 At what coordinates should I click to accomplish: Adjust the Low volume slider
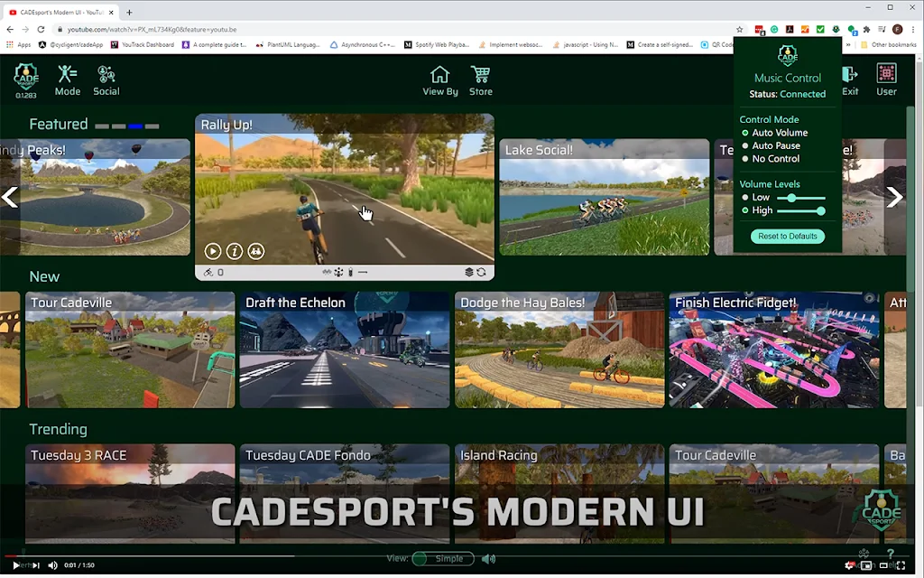801,198
